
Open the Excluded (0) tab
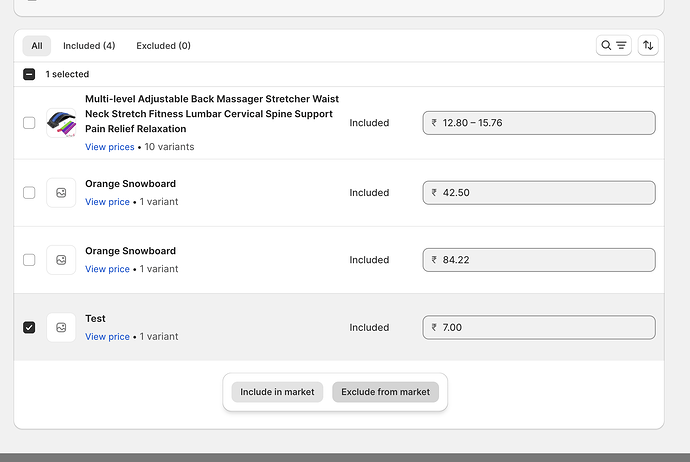[x=163, y=45]
